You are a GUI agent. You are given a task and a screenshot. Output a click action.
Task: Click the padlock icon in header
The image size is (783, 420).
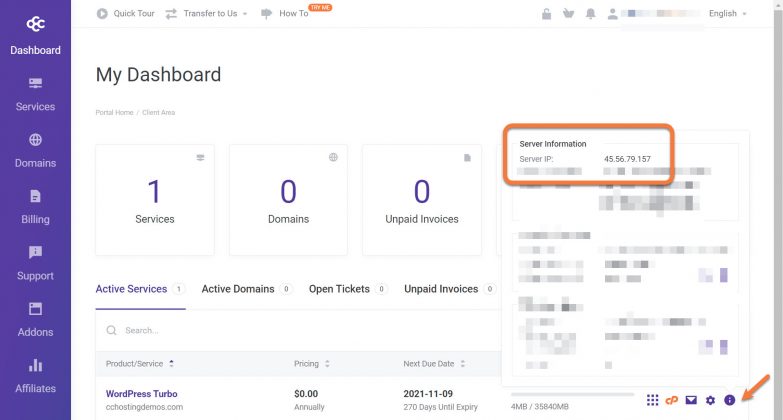[546, 14]
